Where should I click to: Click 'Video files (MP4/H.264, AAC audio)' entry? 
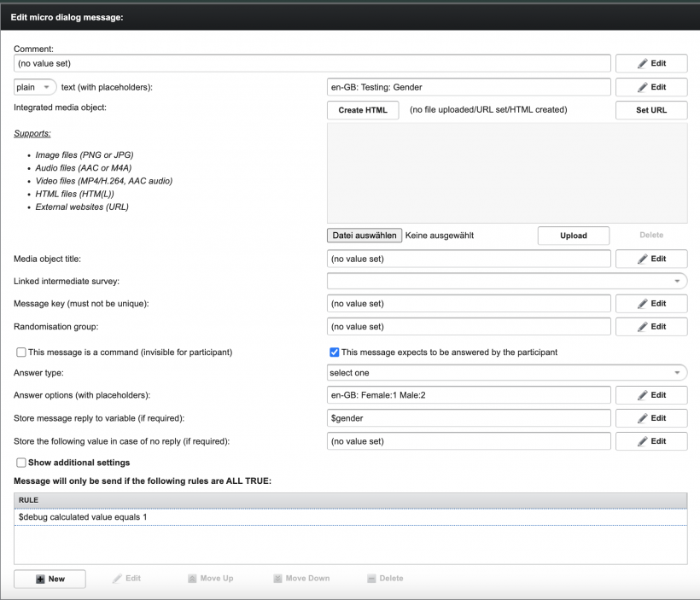pyautogui.click(x=104, y=181)
